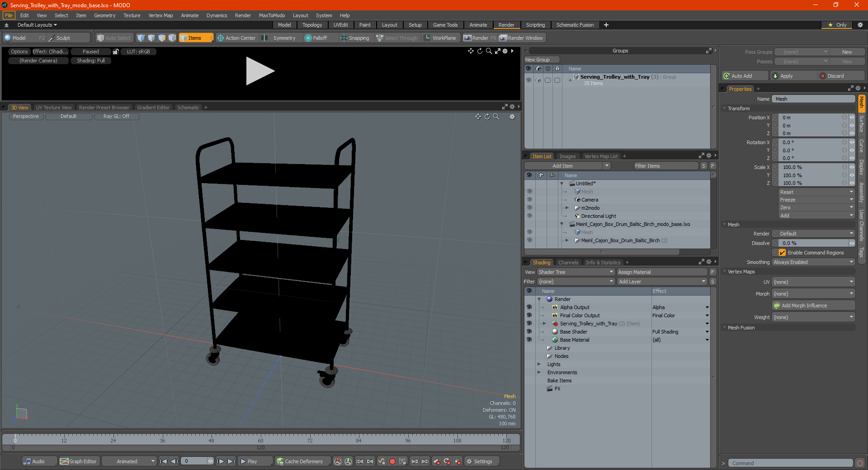Select Edges selection mode icon
The image size is (868, 470).
(x=151, y=38)
